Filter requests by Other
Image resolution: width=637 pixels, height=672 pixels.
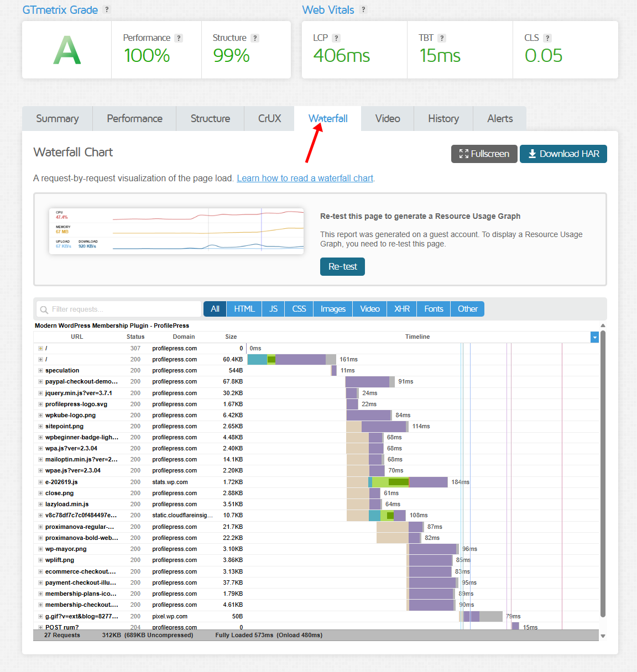pyautogui.click(x=468, y=309)
